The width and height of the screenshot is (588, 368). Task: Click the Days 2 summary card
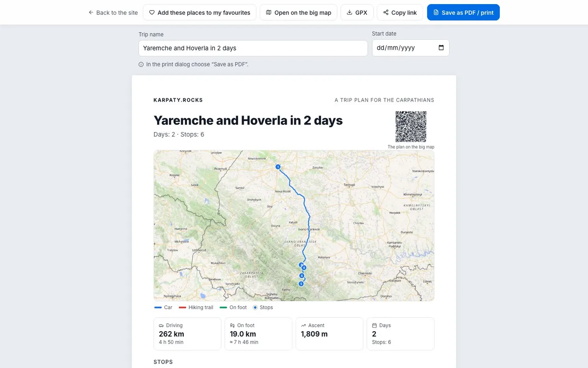click(401, 334)
